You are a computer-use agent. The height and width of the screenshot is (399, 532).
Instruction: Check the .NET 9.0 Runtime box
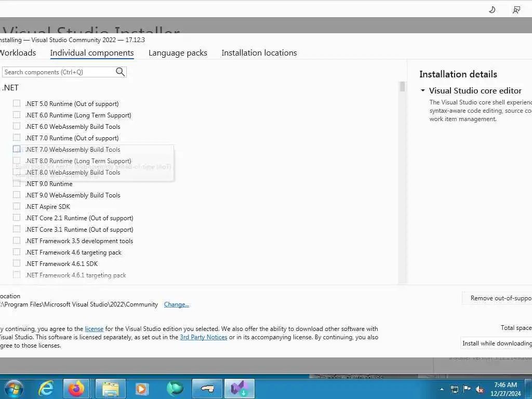pyautogui.click(x=16, y=183)
